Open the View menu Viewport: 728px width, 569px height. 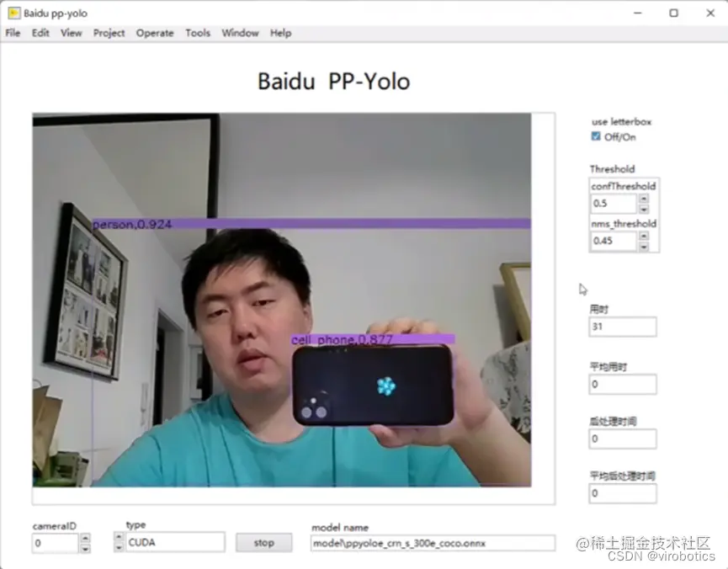(72, 33)
